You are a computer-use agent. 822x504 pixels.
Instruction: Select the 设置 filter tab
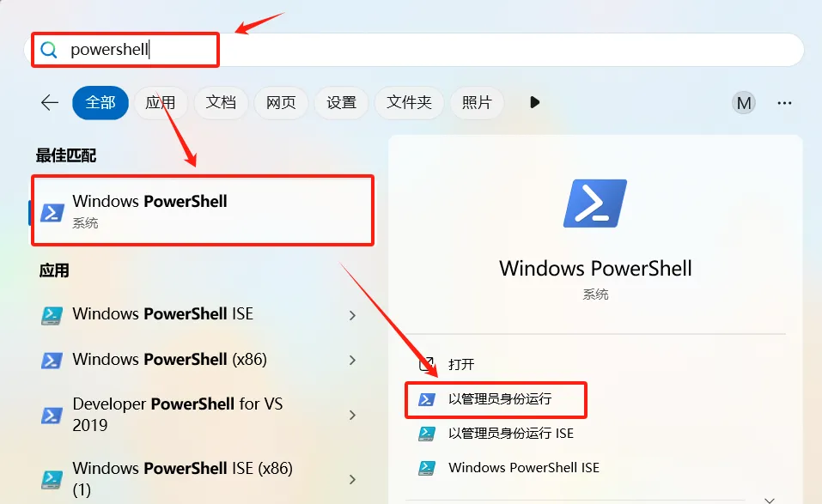coord(341,103)
